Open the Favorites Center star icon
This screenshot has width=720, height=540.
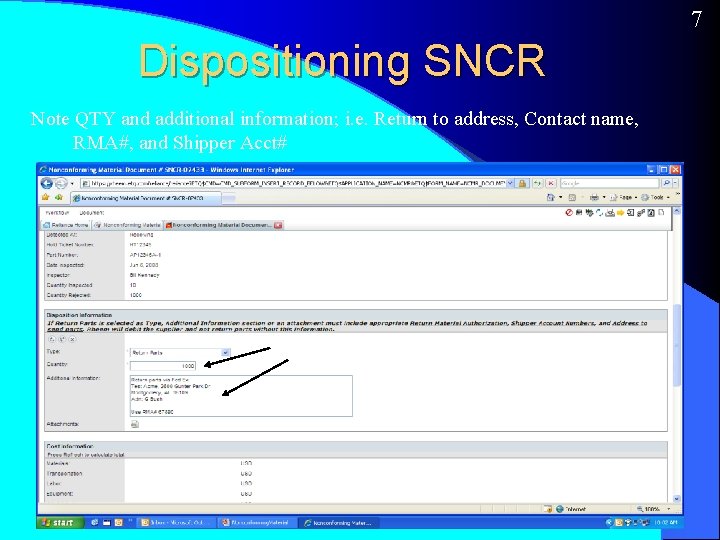point(45,197)
